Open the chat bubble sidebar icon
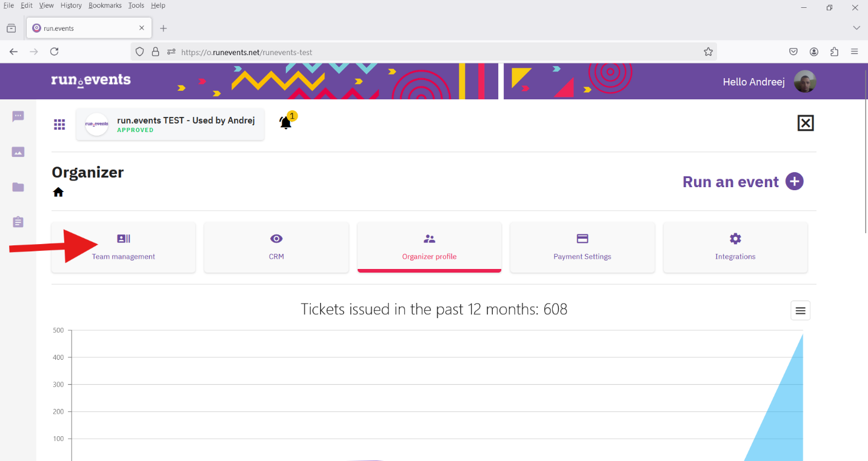868x461 pixels. [18, 116]
